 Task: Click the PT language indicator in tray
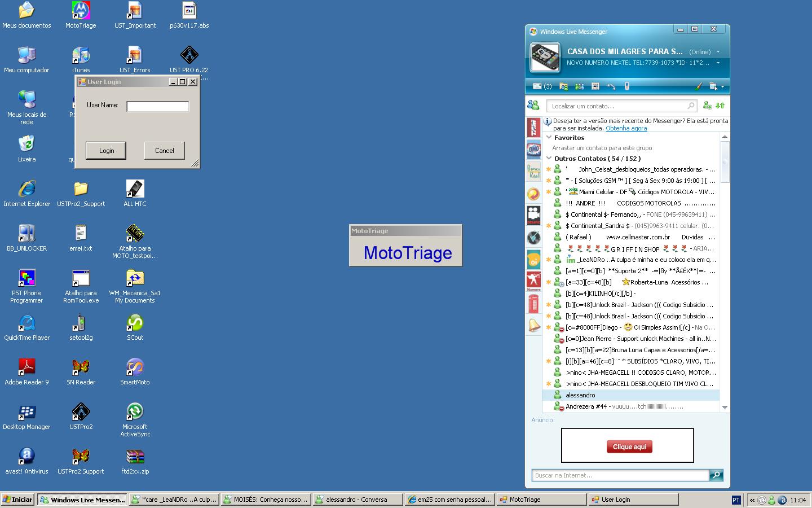click(736, 500)
